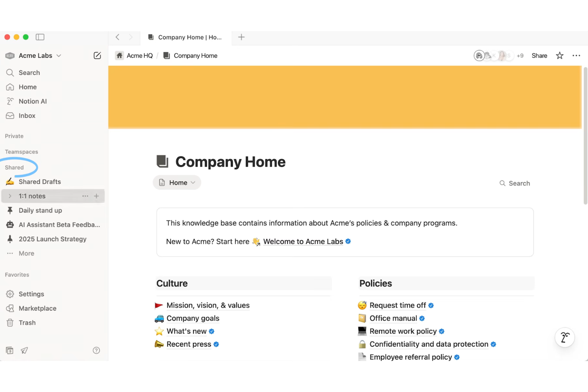This screenshot has width=588, height=392.
Task: Toggle the sidebar panel icon
Action: click(x=40, y=37)
